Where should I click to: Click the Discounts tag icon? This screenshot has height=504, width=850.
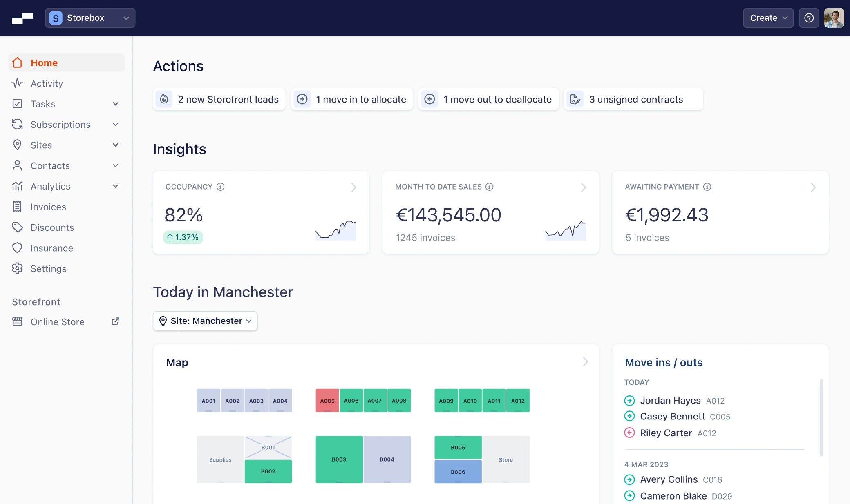pos(17,227)
